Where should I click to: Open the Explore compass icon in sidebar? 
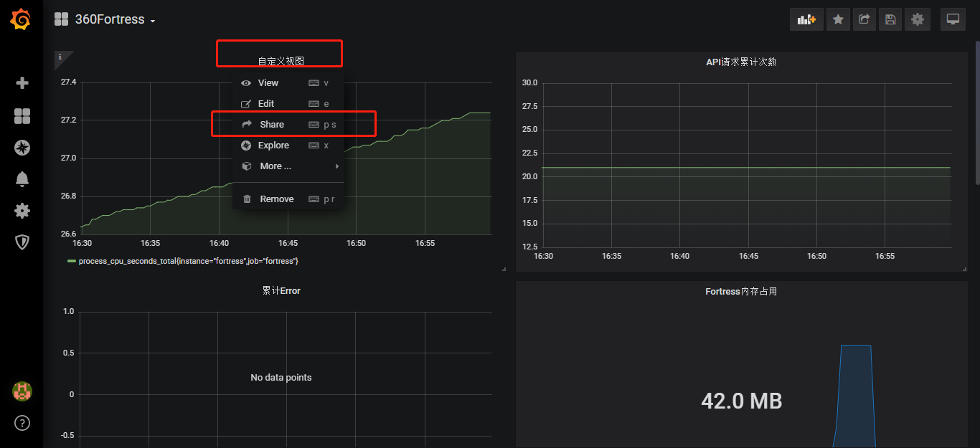click(x=22, y=148)
